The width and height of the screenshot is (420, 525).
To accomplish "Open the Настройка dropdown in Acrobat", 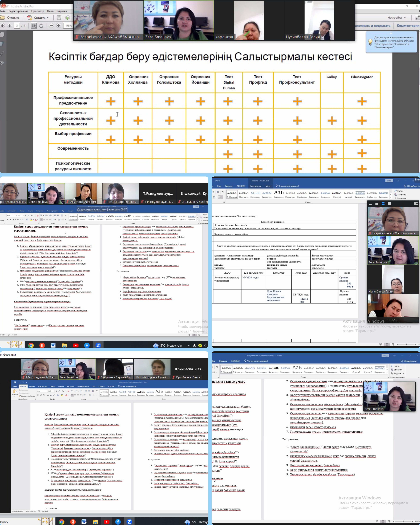I will click(397, 18).
